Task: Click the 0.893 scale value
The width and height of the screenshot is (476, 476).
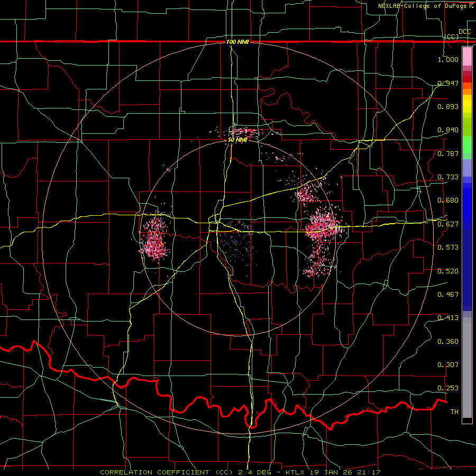Action: 448,106
